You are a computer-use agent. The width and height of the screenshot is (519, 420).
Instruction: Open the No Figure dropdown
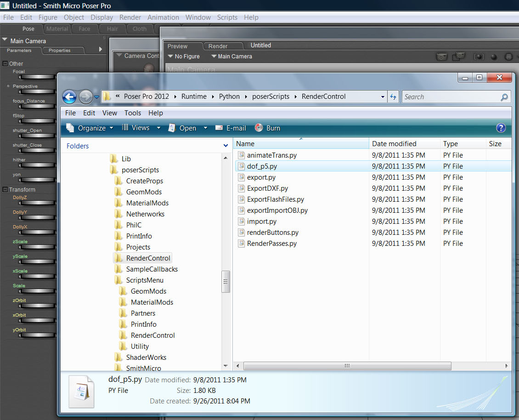[x=184, y=57]
